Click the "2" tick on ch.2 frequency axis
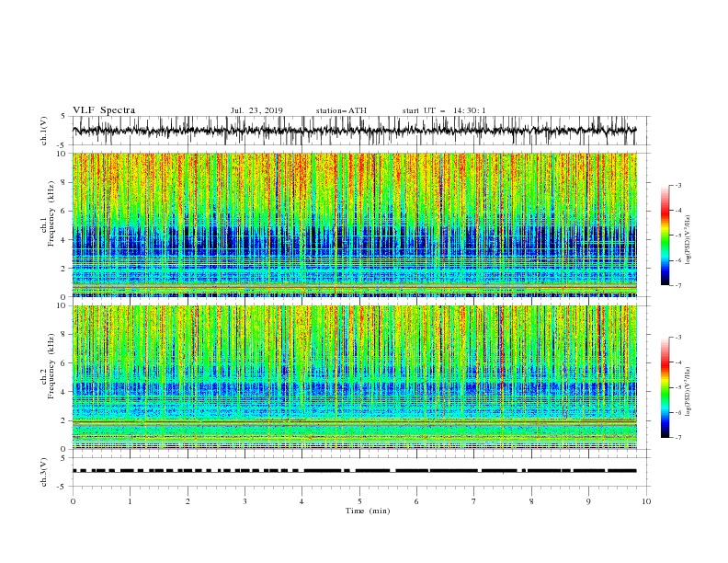728x563 pixels. coord(64,420)
